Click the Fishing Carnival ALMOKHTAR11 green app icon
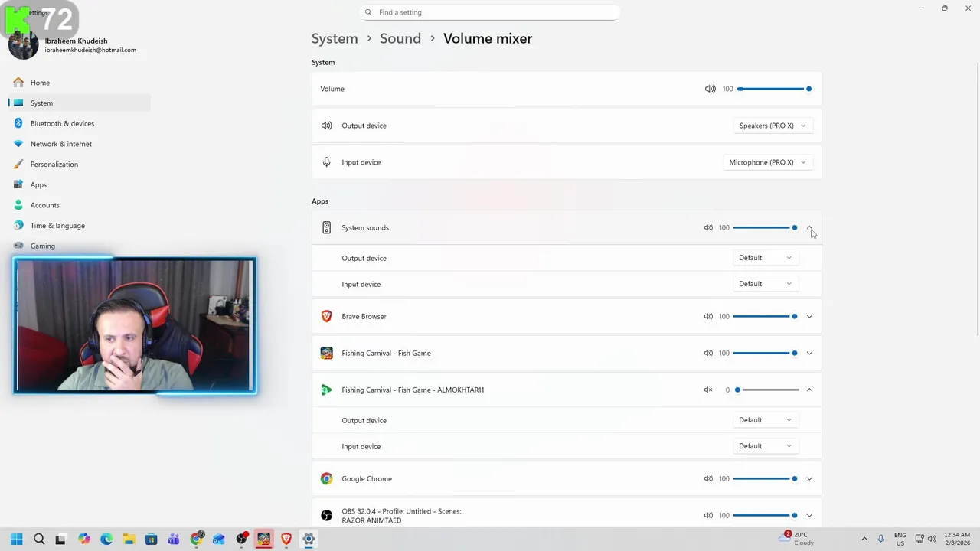980x551 pixels. click(x=327, y=390)
